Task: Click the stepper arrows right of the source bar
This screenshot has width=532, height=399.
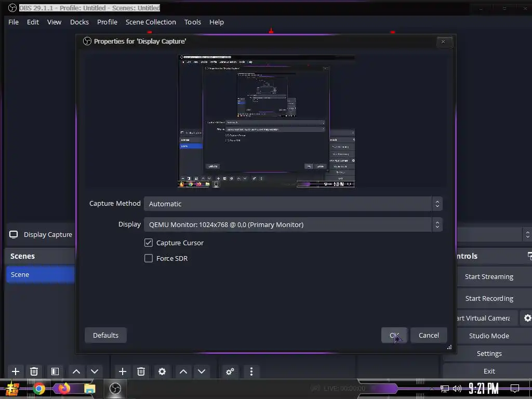Action: pos(527,234)
